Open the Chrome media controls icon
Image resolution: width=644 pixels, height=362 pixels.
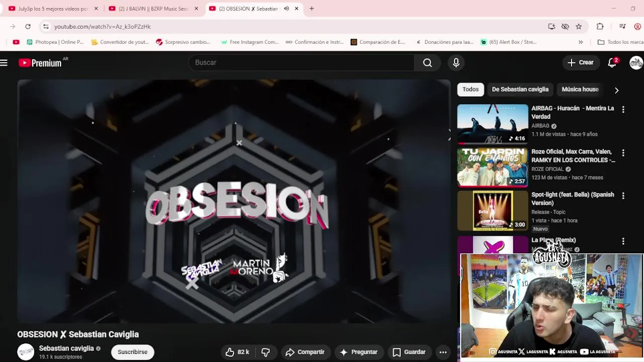(x=622, y=26)
